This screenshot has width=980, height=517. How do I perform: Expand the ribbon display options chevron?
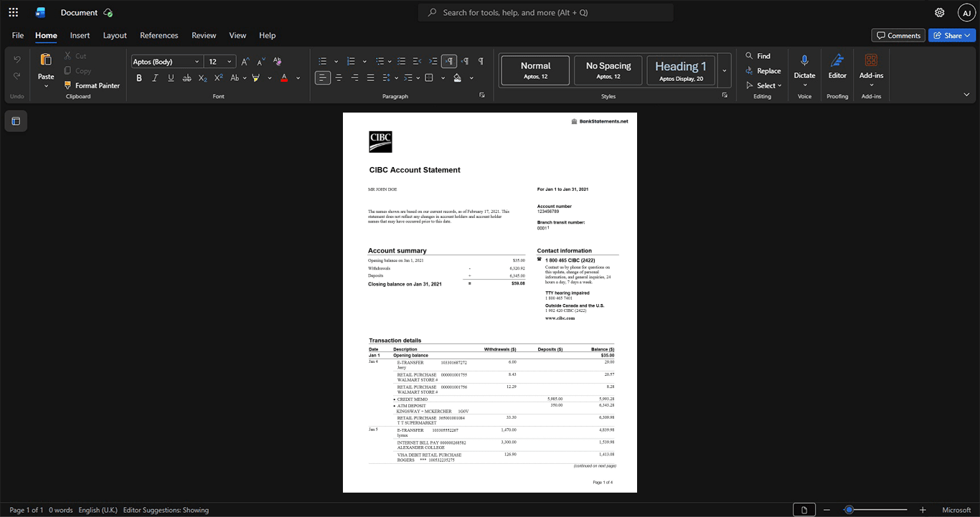966,95
